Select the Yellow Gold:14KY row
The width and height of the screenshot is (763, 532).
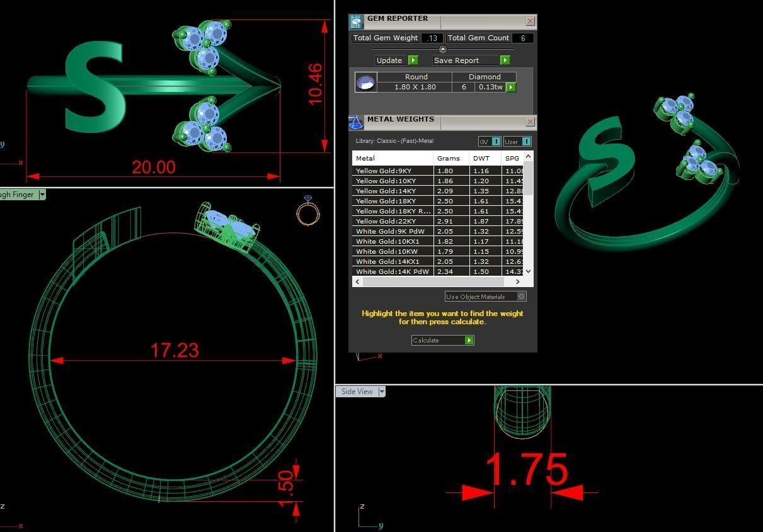point(438,191)
